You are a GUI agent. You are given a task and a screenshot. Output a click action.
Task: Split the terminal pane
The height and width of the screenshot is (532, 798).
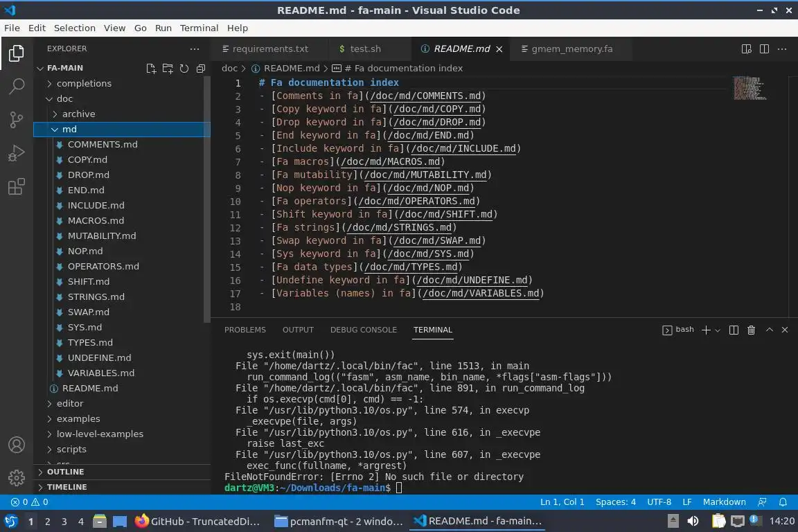[x=734, y=330]
